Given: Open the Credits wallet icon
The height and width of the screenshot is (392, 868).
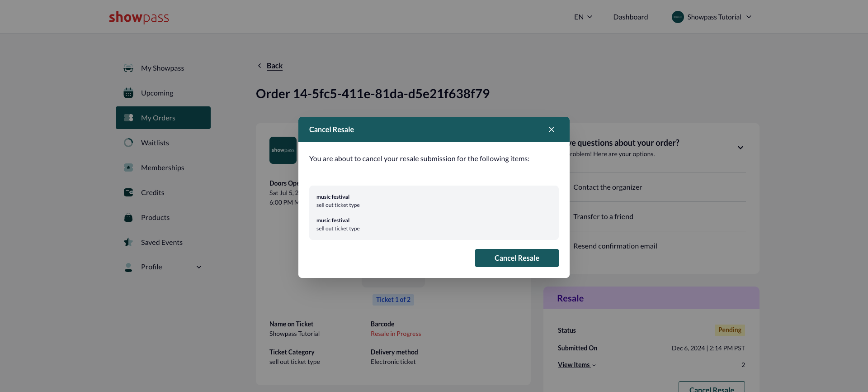Looking at the screenshot, I should coord(128,192).
